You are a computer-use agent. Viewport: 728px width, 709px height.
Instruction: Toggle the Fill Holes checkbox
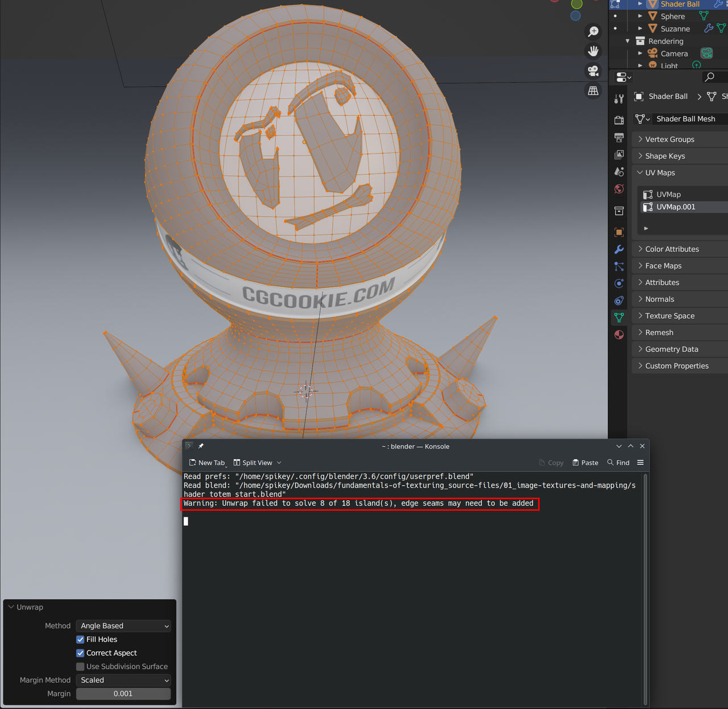(80, 640)
